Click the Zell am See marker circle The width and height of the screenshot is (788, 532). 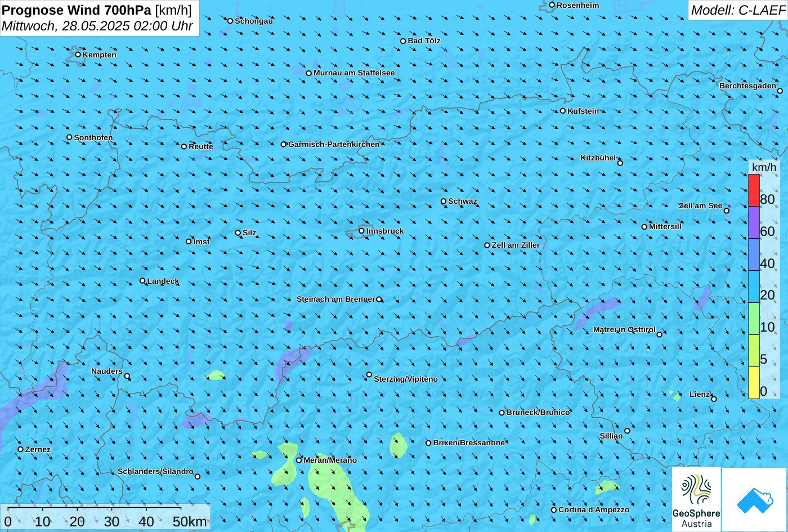[x=727, y=211]
